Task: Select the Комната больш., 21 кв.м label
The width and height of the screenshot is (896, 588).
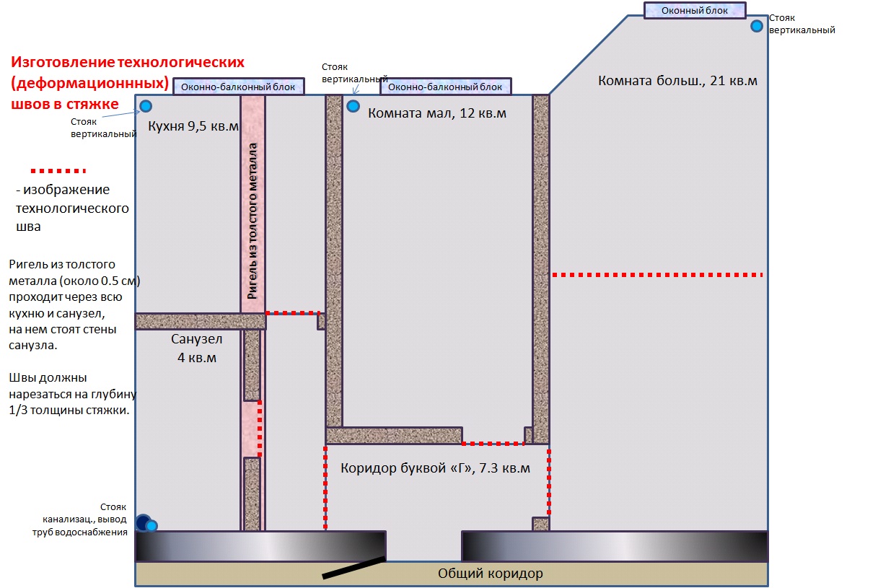Action: (x=677, y=80)
